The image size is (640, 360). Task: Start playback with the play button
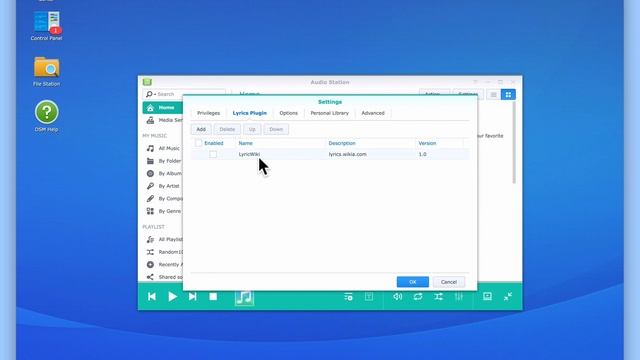[173, 297]
